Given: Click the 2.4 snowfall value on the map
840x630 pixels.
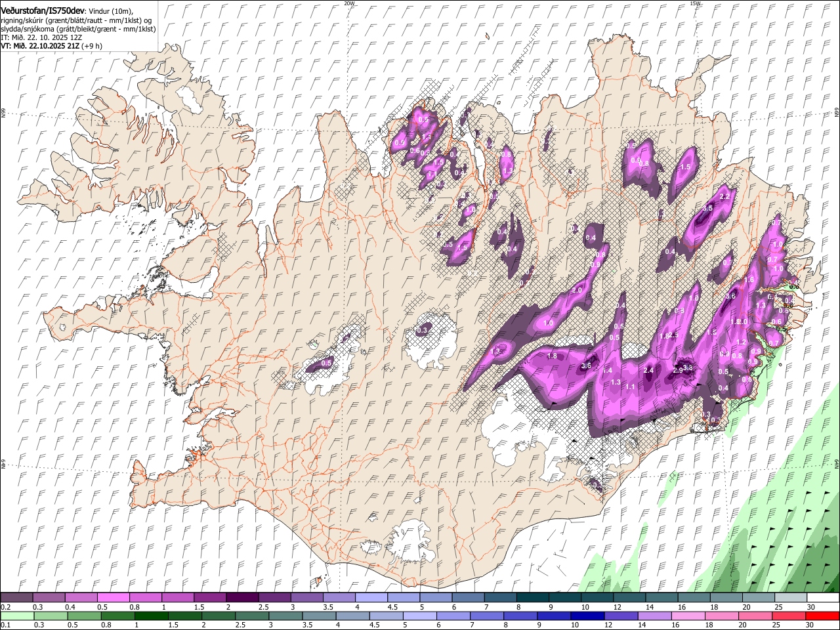Looking at the screenshot, I should point(648,371).
